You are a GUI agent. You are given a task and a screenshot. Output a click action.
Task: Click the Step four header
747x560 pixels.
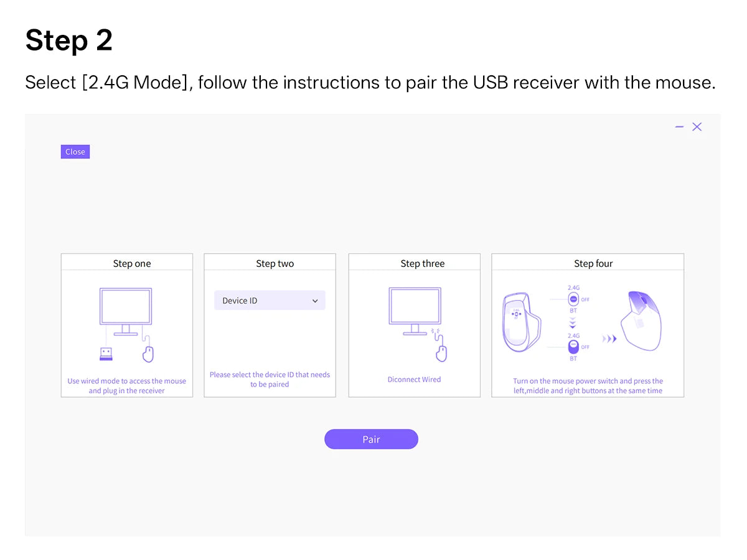(593, 263)
